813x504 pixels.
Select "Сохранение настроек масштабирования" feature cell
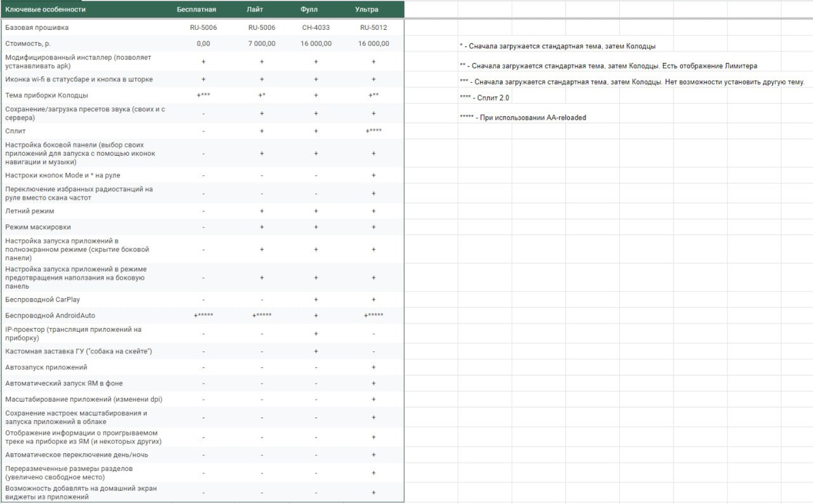point(76,417)
